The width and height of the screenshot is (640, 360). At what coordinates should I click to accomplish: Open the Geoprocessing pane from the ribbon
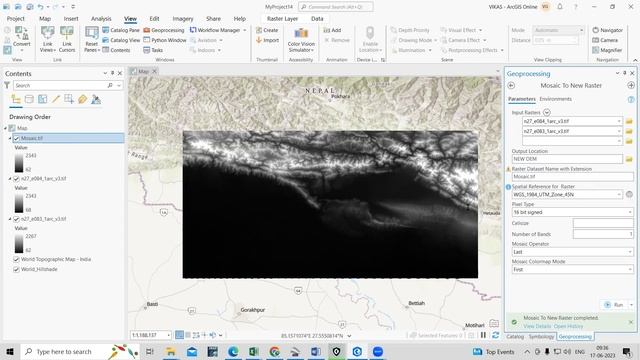pyautogui.click(x=164, y=30)
